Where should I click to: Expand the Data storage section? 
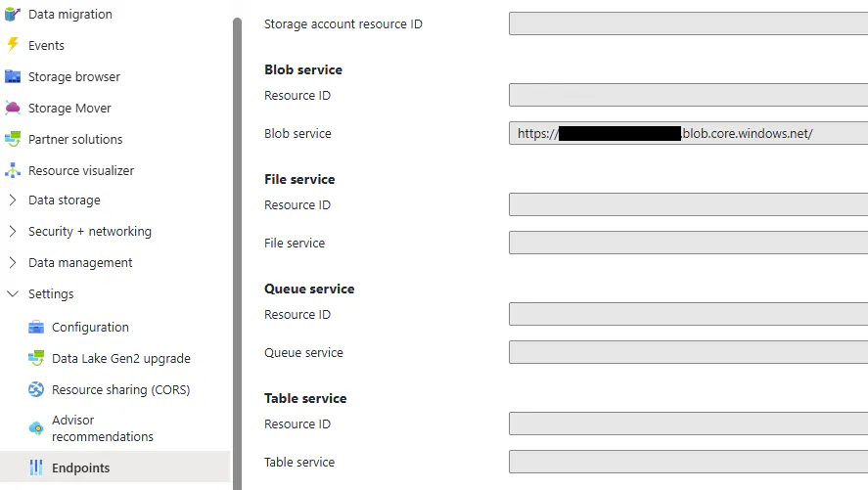pos(13,200)
